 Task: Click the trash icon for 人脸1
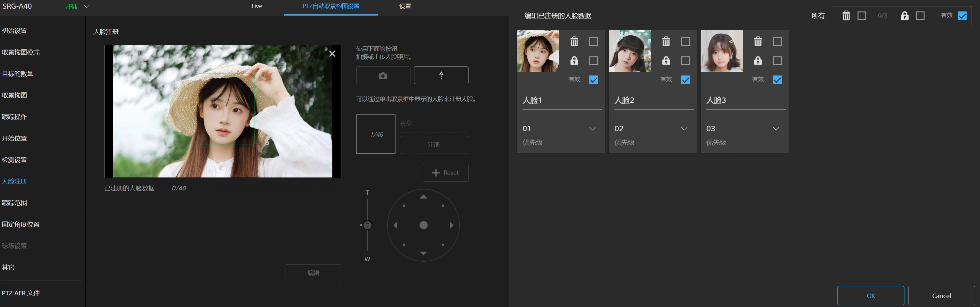pos(574,41)
